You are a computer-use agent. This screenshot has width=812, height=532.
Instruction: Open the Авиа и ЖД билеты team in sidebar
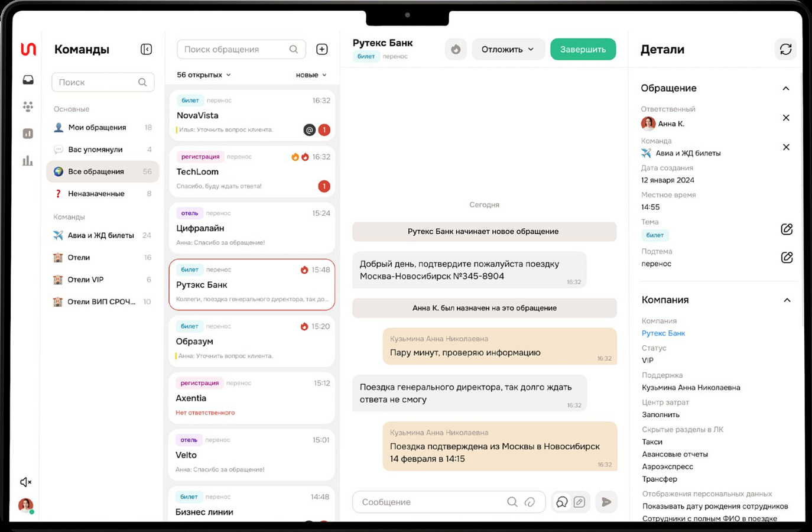(103, 235)
